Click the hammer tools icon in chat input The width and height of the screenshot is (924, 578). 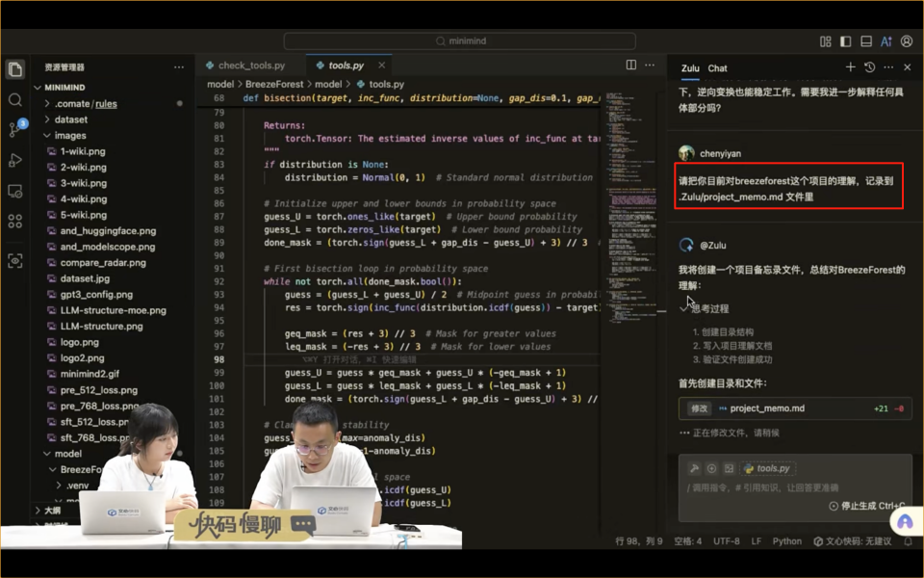pos(694,468)
